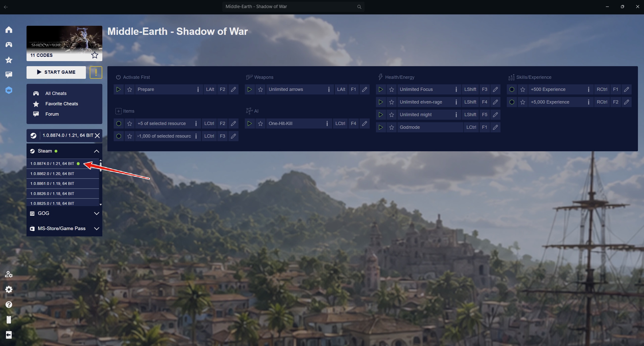This screenshot has width=644, height=346.
Task: Open the account settings icon in sidebar
Action: pyautogui.click(x=9, y=274)
